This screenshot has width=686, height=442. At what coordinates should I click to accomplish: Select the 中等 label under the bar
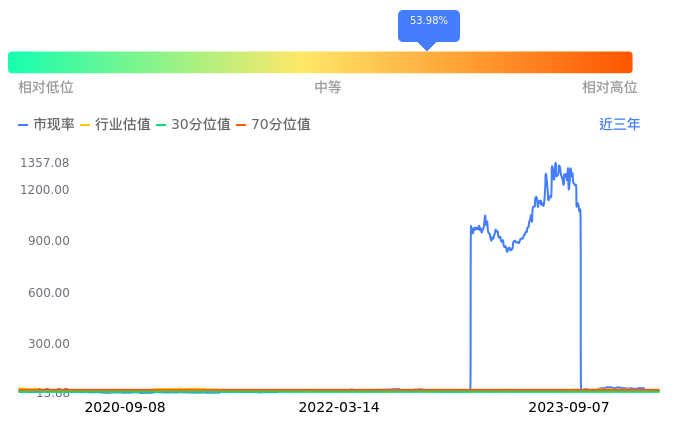pos(328,88)
